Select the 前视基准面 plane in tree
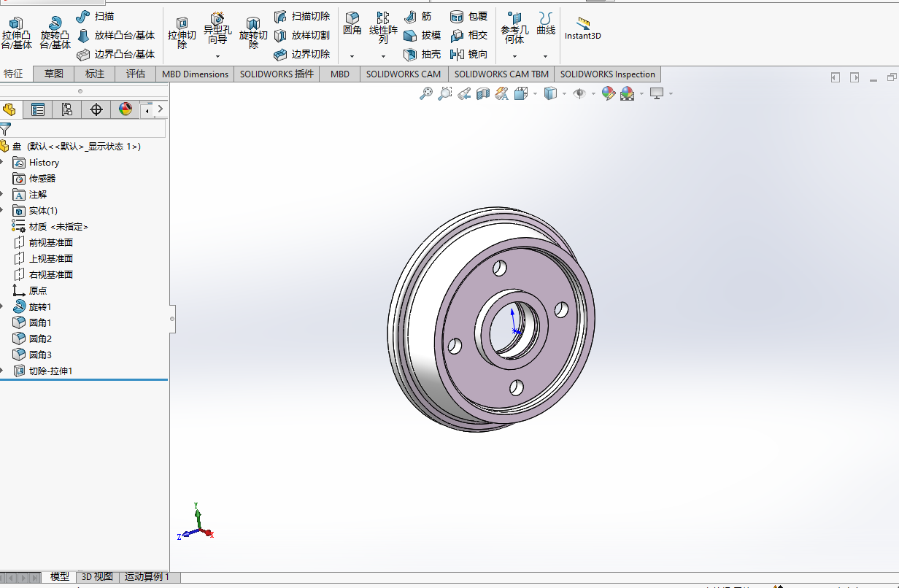This screenshot has height=588, width=899. pyautogui.click(x=51, y=242)
